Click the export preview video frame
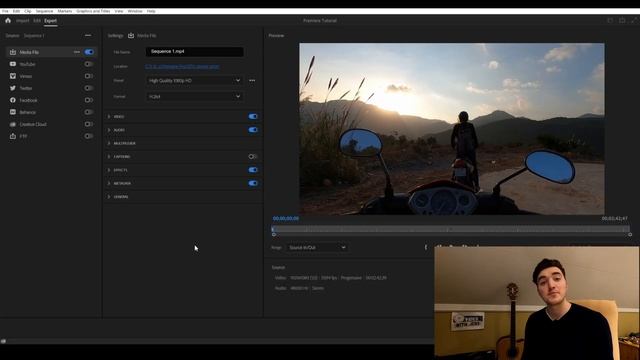640x360 pixels. (452, 129)
